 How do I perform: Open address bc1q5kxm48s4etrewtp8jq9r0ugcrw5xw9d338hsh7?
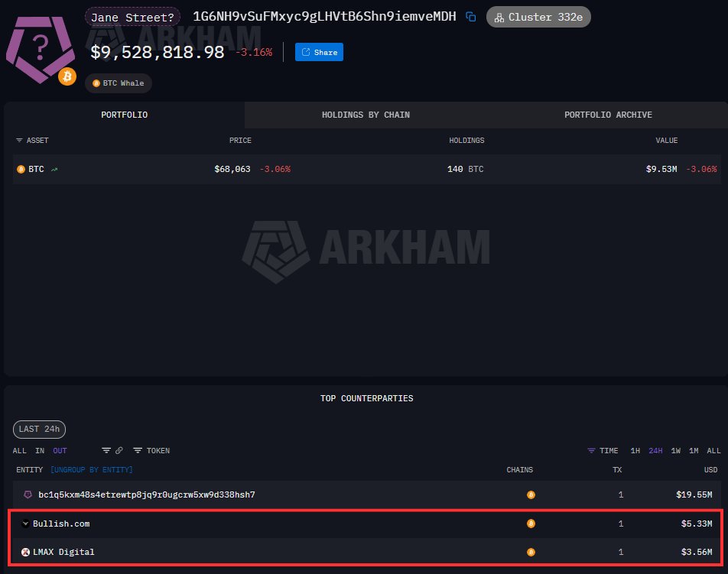[147, 495]
